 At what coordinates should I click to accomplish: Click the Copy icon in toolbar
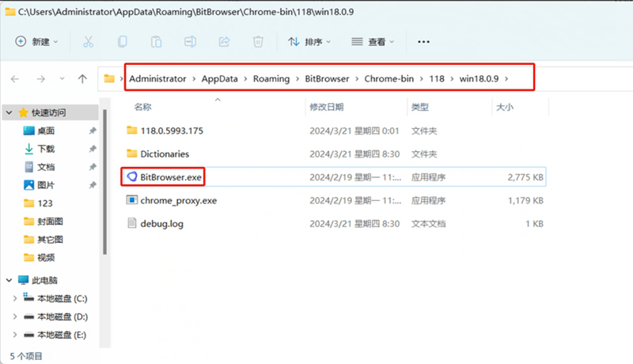click(123, 42)
